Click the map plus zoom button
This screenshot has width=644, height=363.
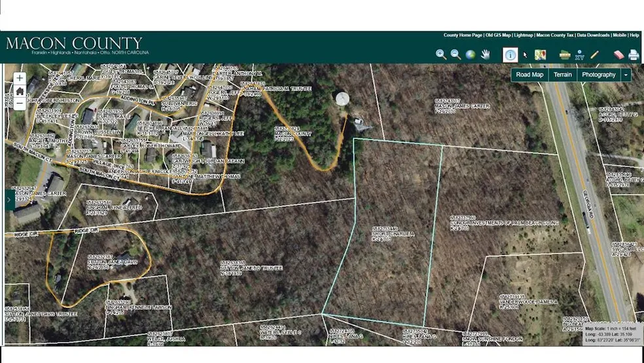[x=20, y=77]
